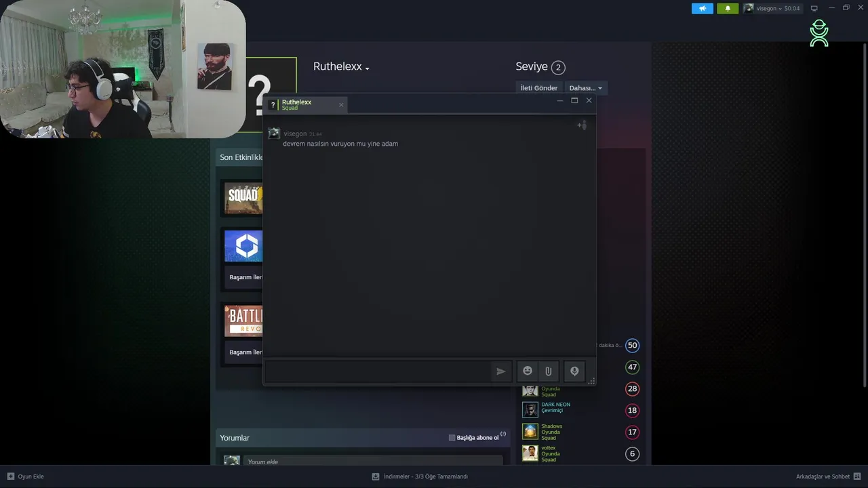Click the visegon sender name in chat

(295, 134)
